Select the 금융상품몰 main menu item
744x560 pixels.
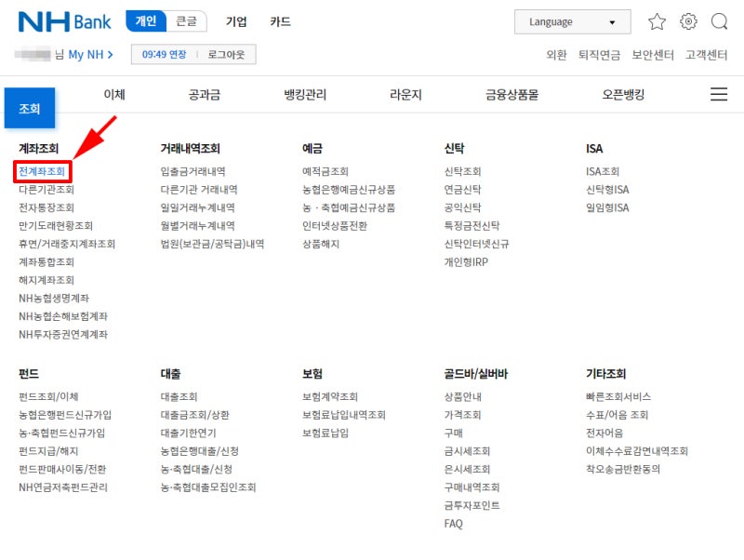tap(511, 95)
